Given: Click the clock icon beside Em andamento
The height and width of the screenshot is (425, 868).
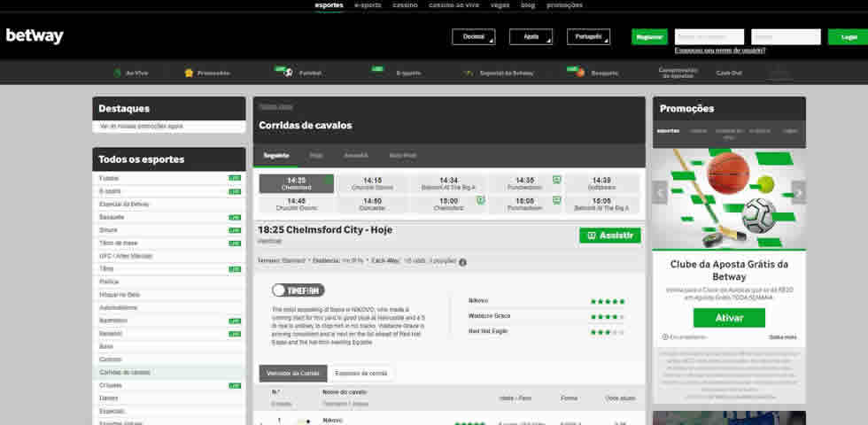Looking at the screenshot, I should (665, 337).
